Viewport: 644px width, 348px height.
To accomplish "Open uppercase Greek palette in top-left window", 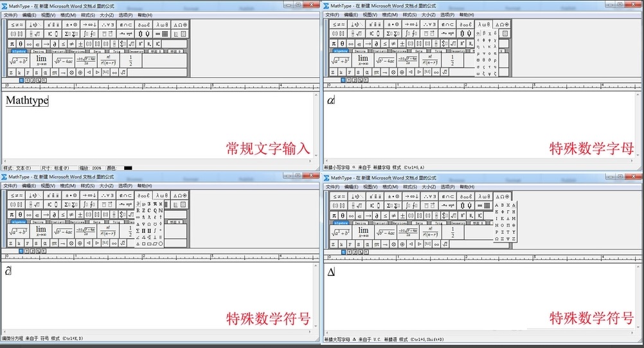I will 180,24.
